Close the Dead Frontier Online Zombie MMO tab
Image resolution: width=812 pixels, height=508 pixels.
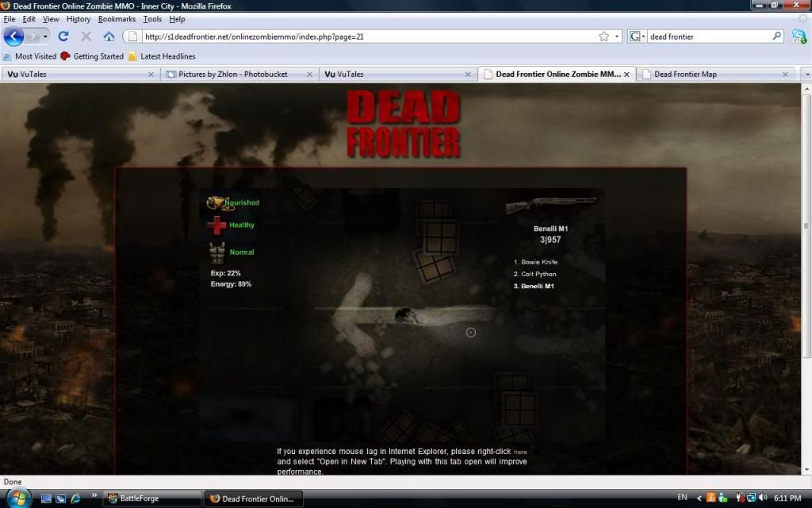coord(626,75)
